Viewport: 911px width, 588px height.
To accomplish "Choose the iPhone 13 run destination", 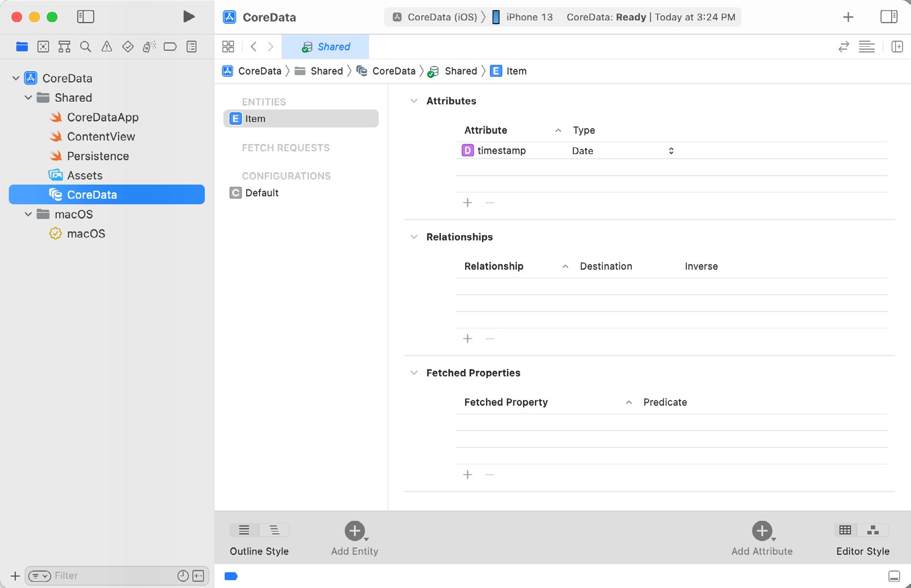I will [x=522, y=17].
